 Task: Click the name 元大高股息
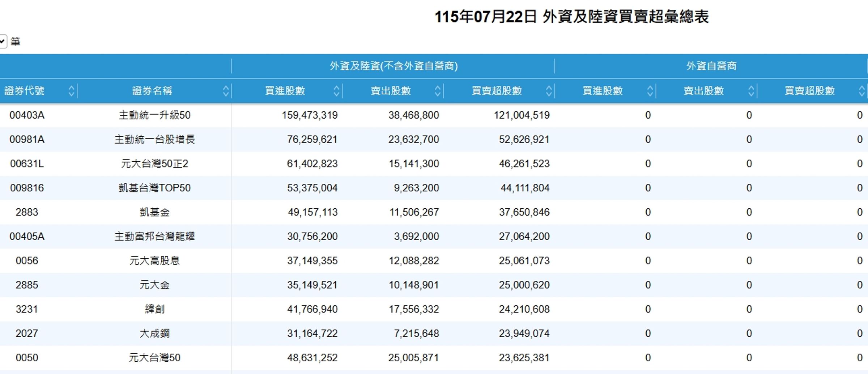coord(154,260)
